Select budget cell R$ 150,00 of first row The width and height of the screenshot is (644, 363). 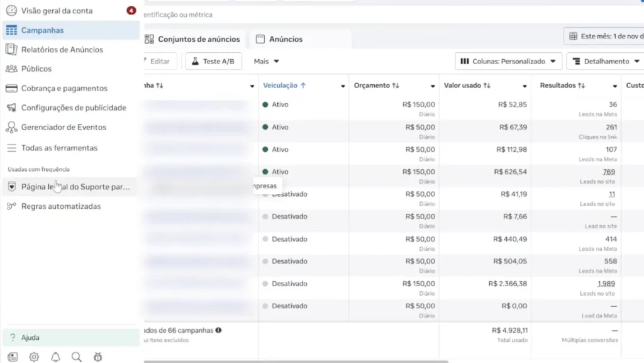tap(418, 104)
